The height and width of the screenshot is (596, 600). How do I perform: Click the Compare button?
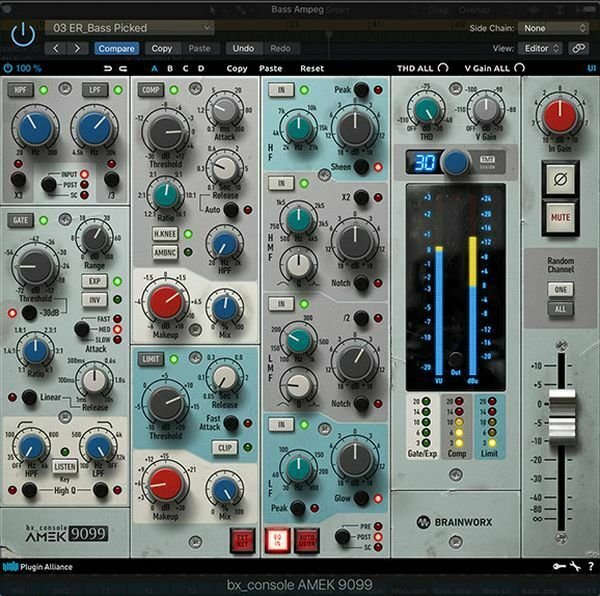click(x=117, y=48)
